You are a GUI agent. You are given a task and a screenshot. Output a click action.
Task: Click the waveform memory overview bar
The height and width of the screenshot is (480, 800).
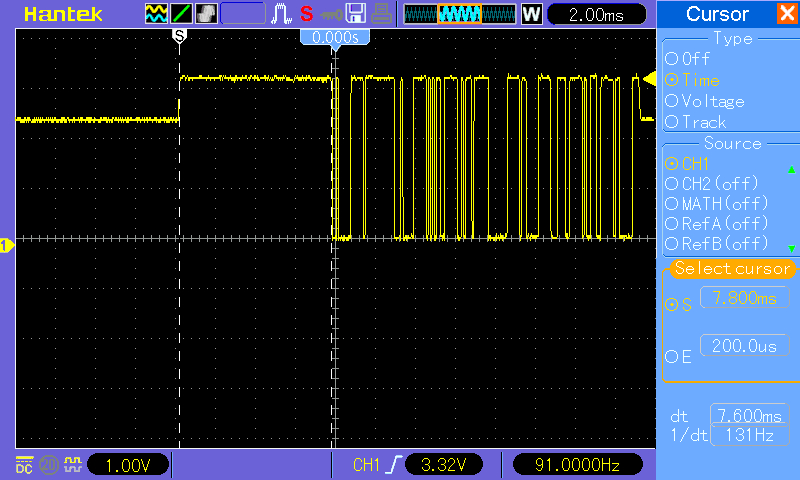click(460, 14)
